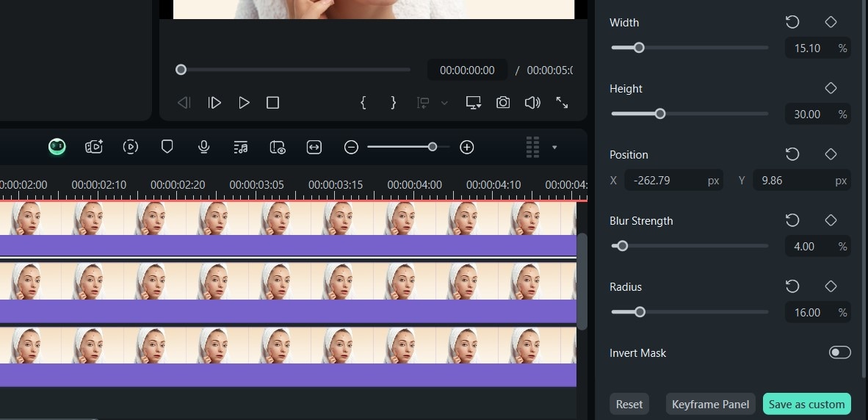The image size is (868, 420).
Task: Edit the Radius value field
Action: [x=817, y=312]
